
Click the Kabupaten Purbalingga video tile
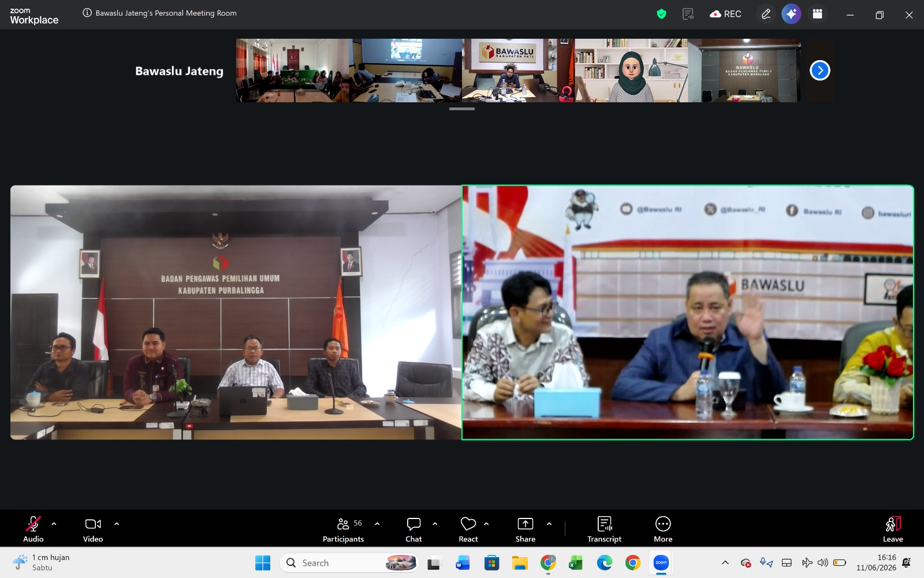(236, 313)
